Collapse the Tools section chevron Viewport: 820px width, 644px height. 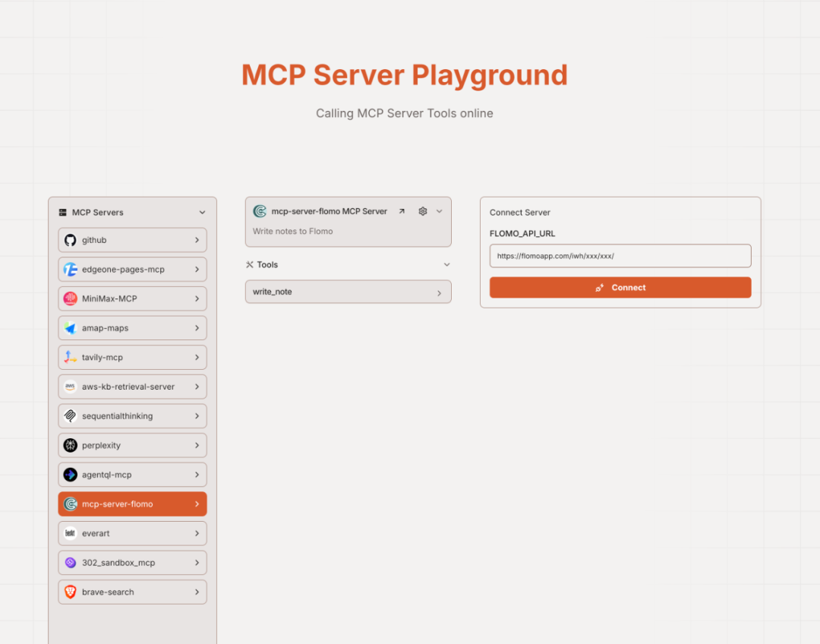(446, 265)
